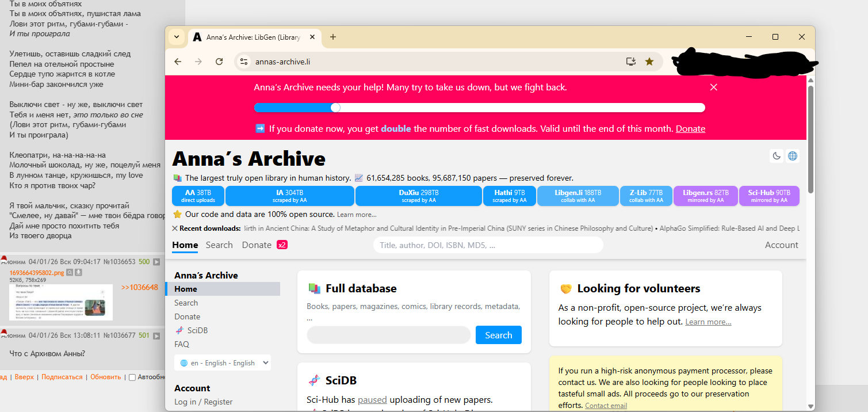
Task: Click install app icon in address bar
Action: (x=631, y=62)
